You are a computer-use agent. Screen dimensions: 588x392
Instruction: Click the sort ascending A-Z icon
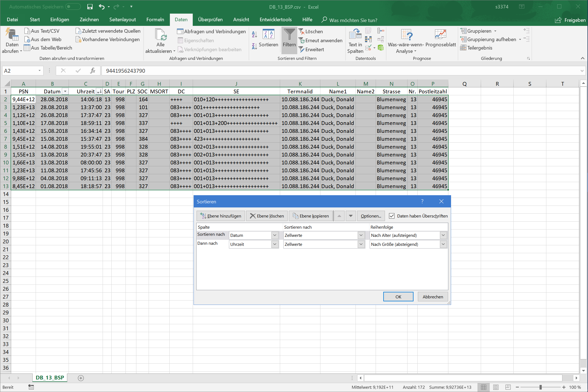click(254, 34)
